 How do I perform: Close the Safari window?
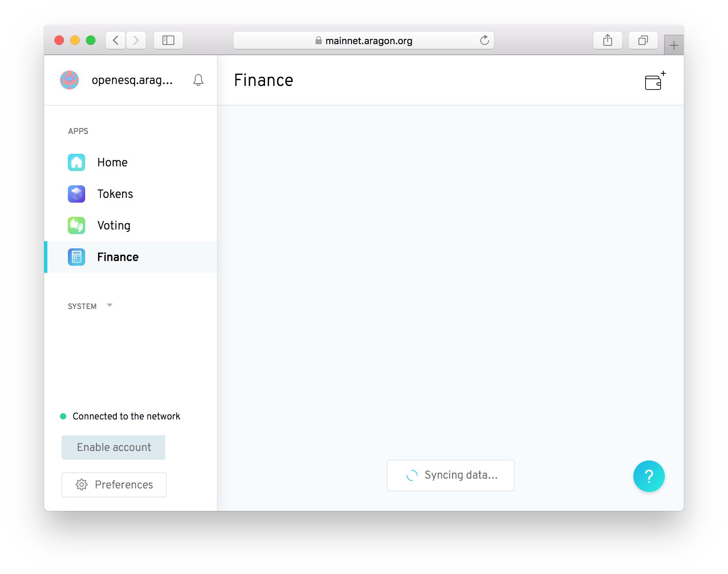click(x=59, y=40)
